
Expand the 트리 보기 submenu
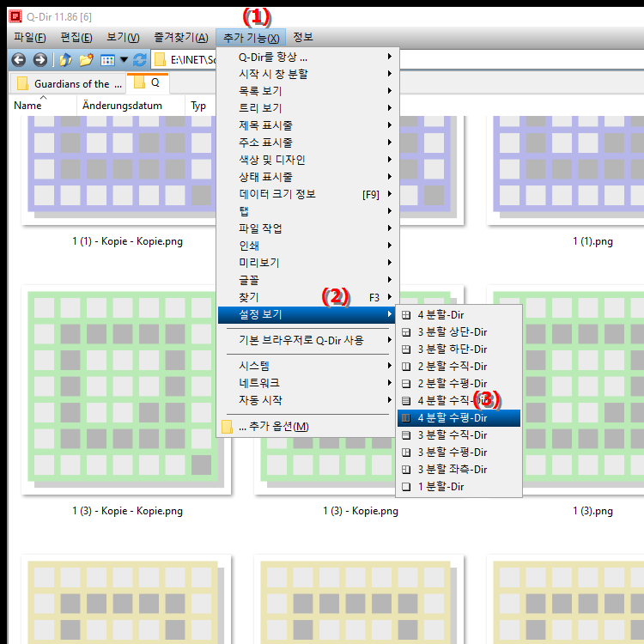307,108
